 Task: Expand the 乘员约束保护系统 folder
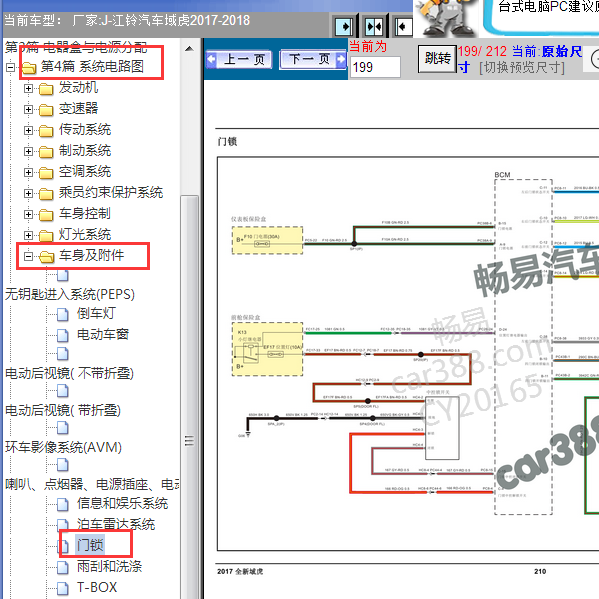click(x=28, y=193)
